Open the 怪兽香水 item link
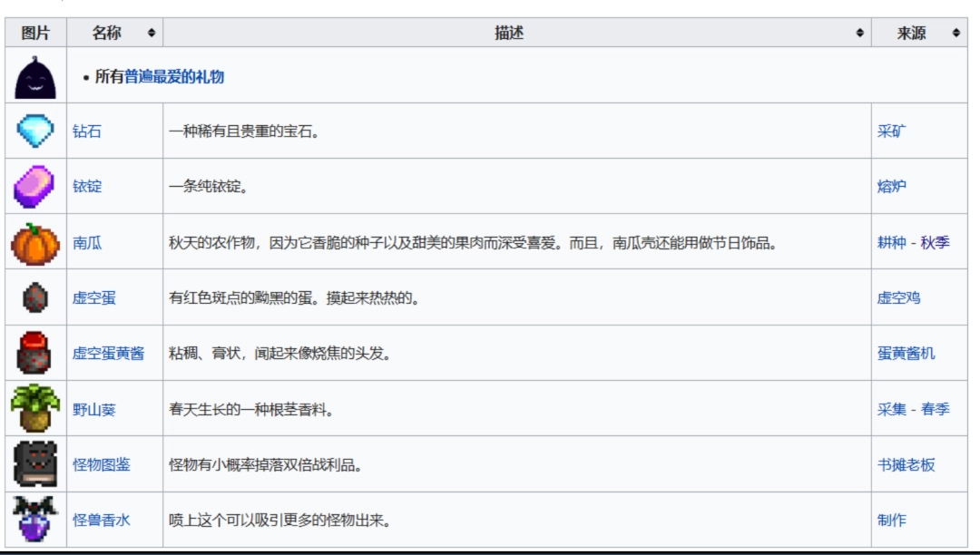The image size is (980, 555). pos(102,520)
